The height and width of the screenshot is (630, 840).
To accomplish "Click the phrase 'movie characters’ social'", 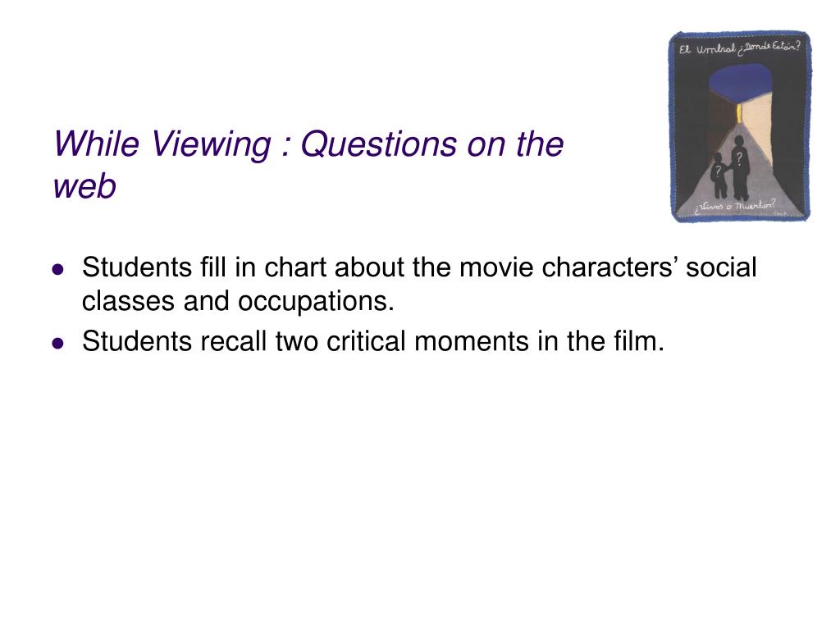I will tap(608, 267).
